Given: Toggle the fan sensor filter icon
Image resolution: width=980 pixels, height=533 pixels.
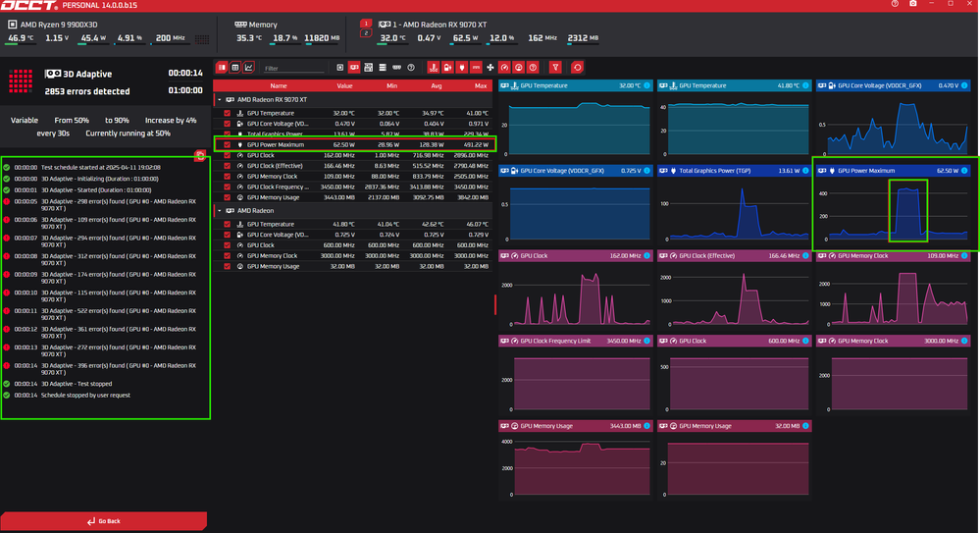Looking at the screenshot, I should click(490, 68).
